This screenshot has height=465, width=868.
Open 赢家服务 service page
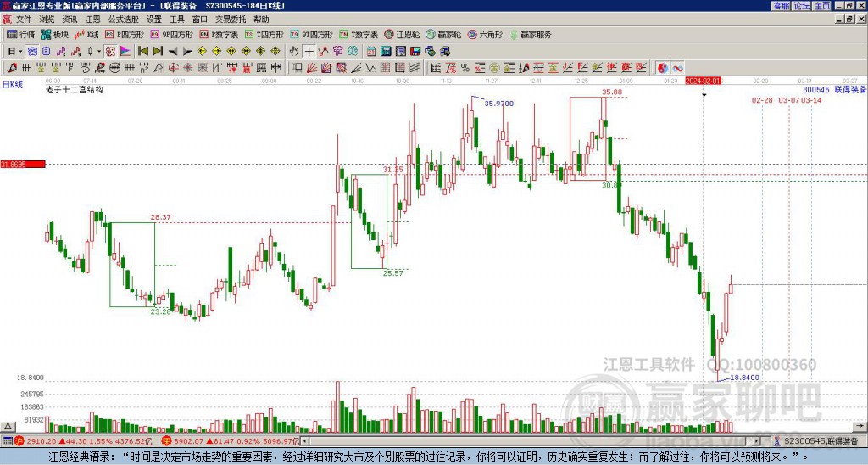pos(531,34)
